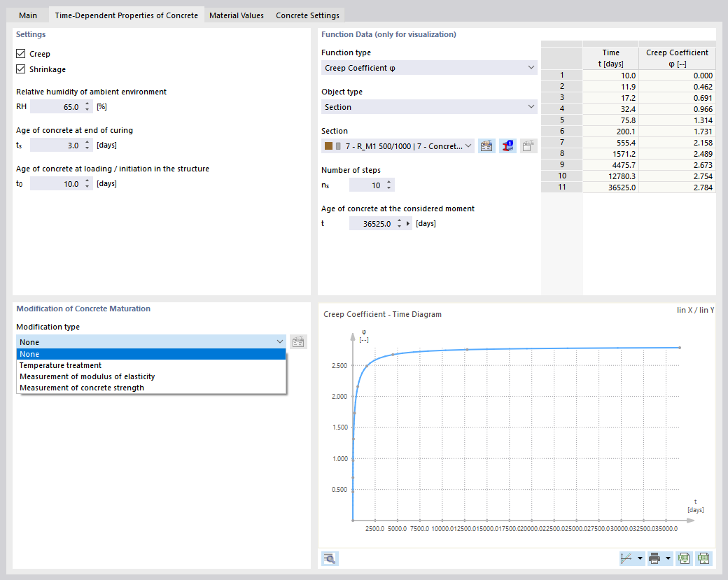
Task: Open section library icon beside Section dropdown
Action: tap(486, 146)
